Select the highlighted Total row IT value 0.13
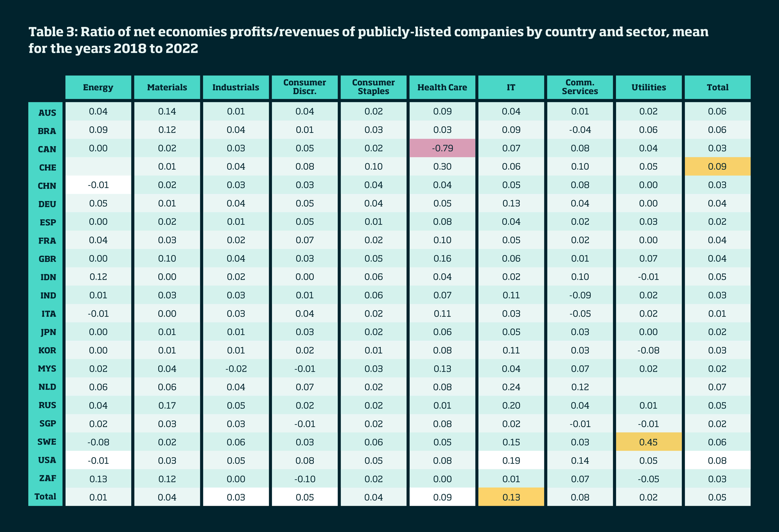 point(511,497)
